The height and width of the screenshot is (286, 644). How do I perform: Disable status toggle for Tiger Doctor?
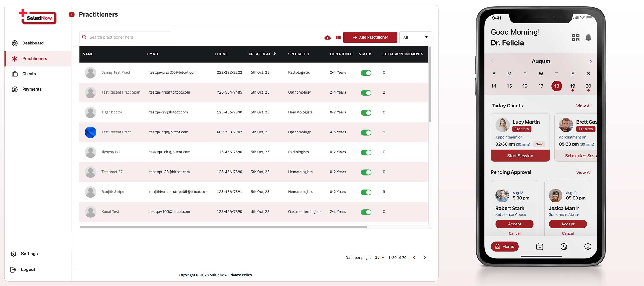point(366,113)
